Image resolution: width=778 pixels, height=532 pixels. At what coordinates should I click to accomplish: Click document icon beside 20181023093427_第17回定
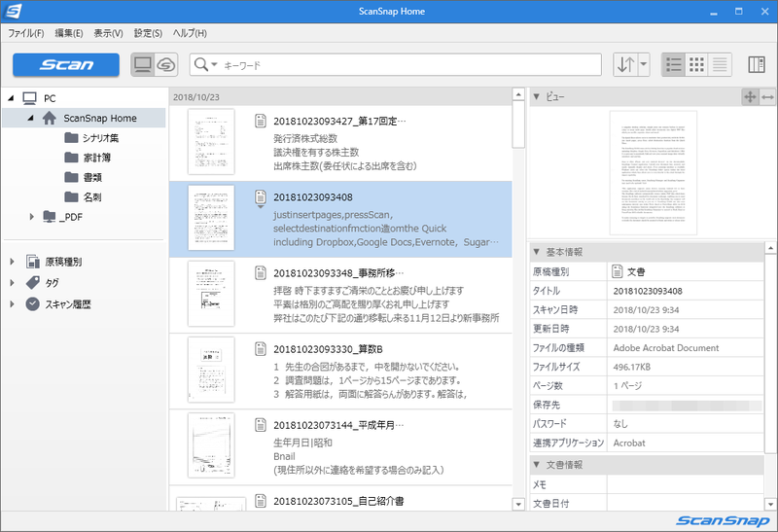261,121
